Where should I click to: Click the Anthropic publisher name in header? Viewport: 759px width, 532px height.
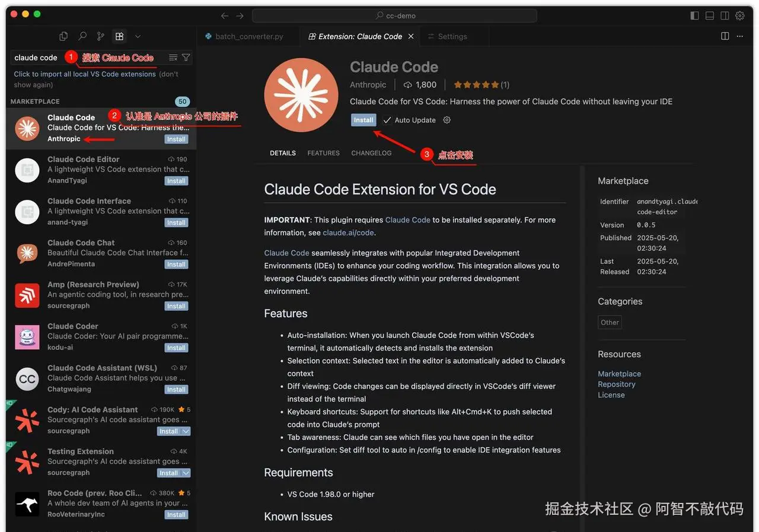click(368, 85)
